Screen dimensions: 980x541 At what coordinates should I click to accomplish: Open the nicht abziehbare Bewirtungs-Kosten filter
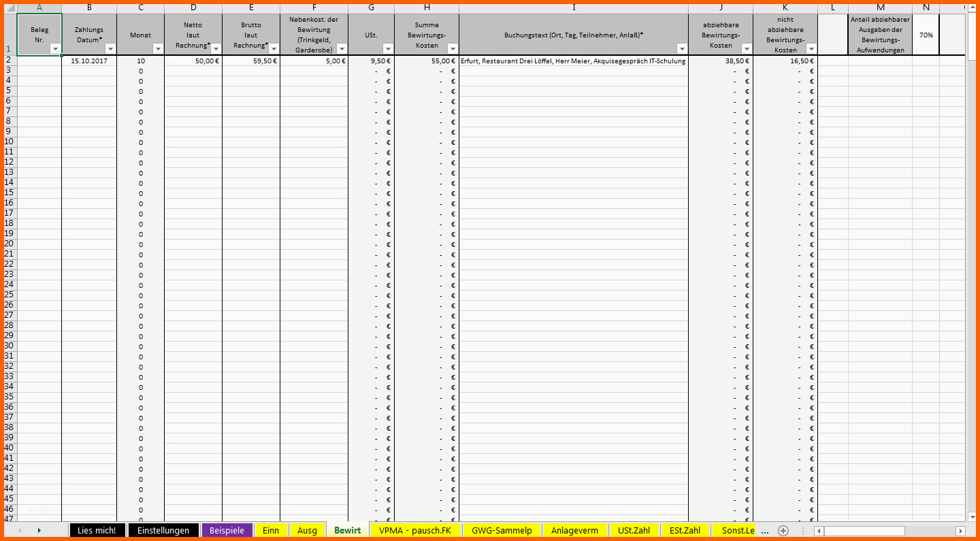click(811, 49)
